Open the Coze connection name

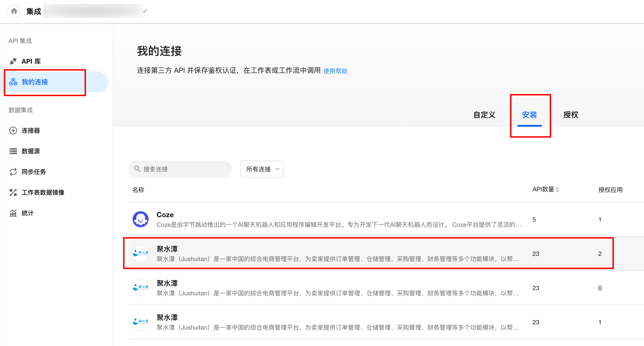[x=165, y=215]
